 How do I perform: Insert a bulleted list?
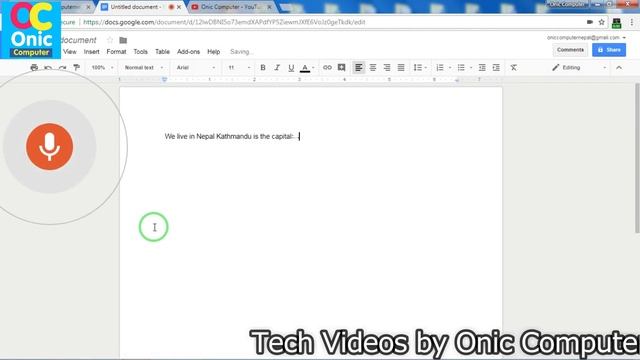461,68
